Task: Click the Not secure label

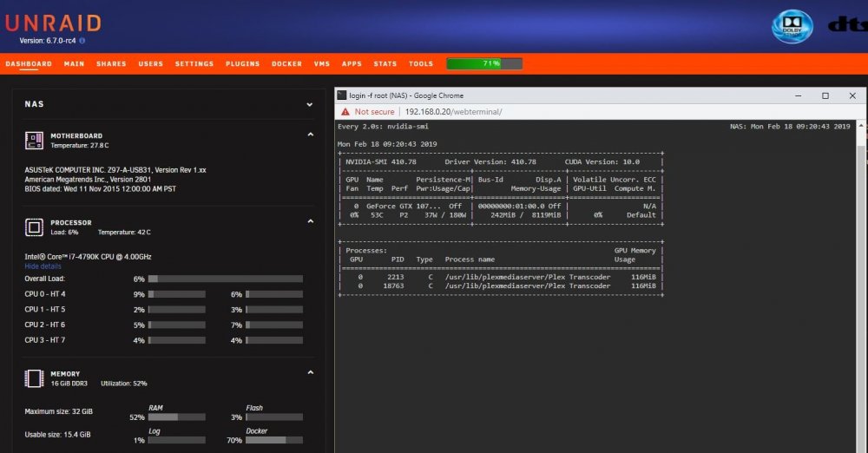Action: (374, 112)
